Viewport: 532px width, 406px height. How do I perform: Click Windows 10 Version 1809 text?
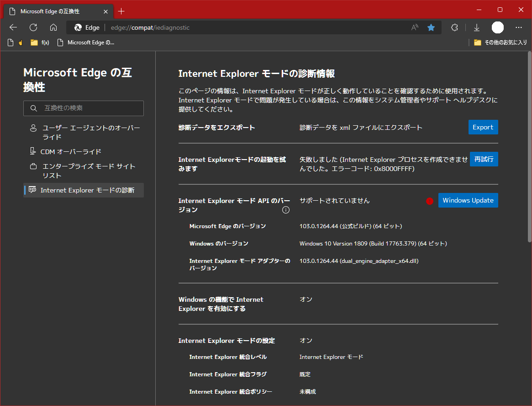pos(373,244)
